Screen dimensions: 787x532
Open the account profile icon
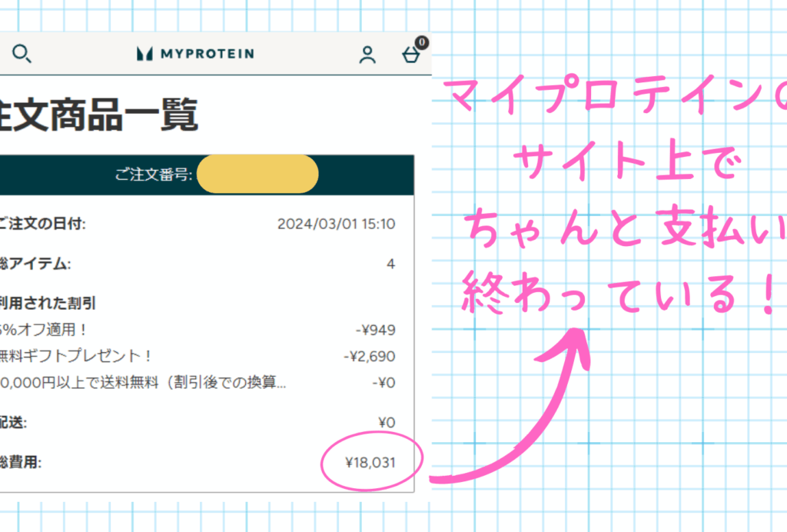point(367,55)
